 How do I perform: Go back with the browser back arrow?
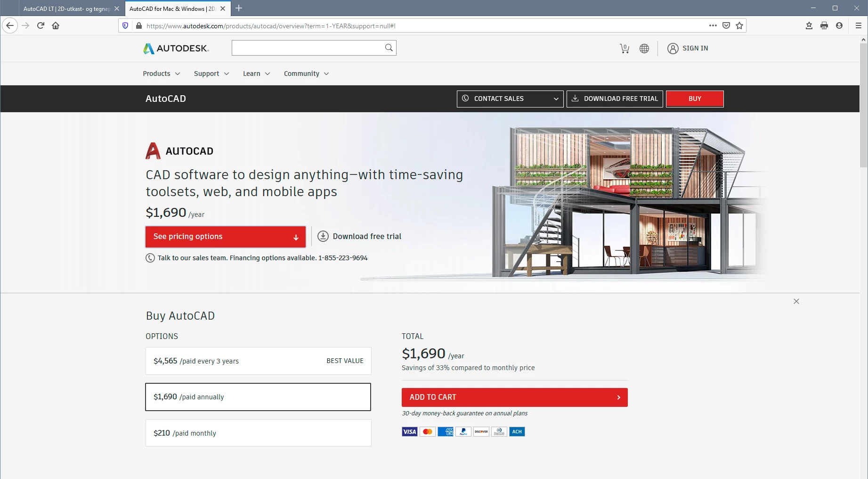10,25
